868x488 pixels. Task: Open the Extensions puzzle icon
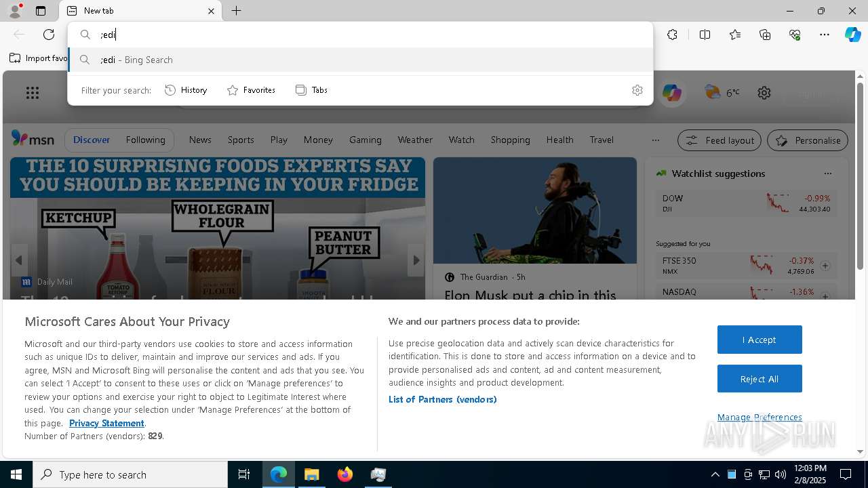point(672,35)
